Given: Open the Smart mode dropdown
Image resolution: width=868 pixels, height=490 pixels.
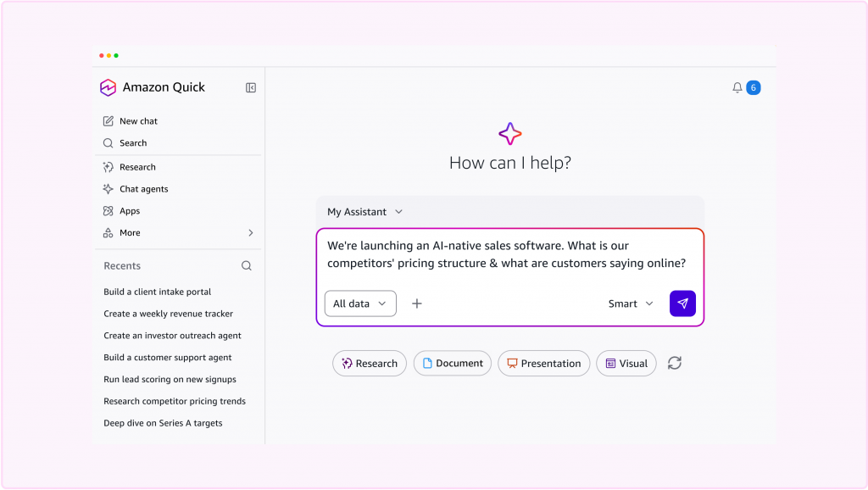Looking at the screenshot, I should (x=631, y=303).
